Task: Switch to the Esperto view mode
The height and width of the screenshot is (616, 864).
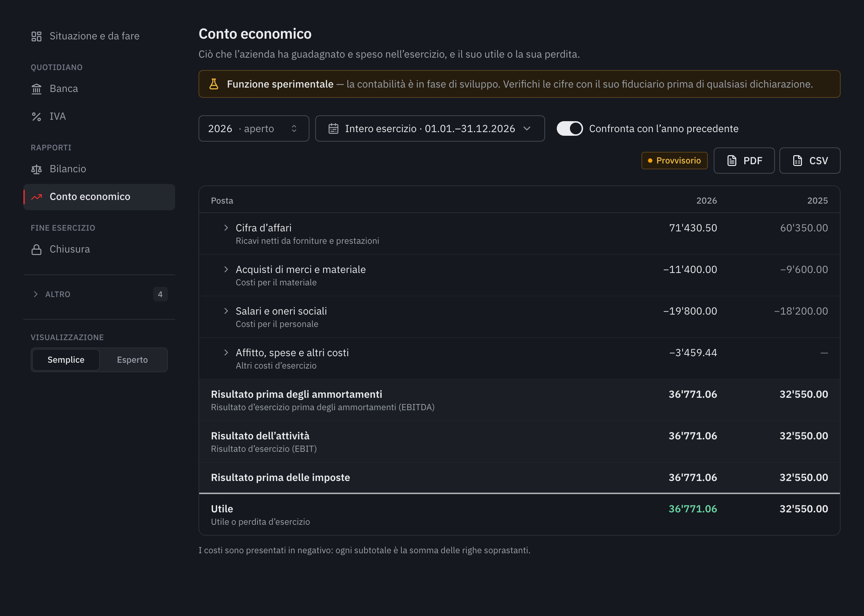Action: [132, 359]
